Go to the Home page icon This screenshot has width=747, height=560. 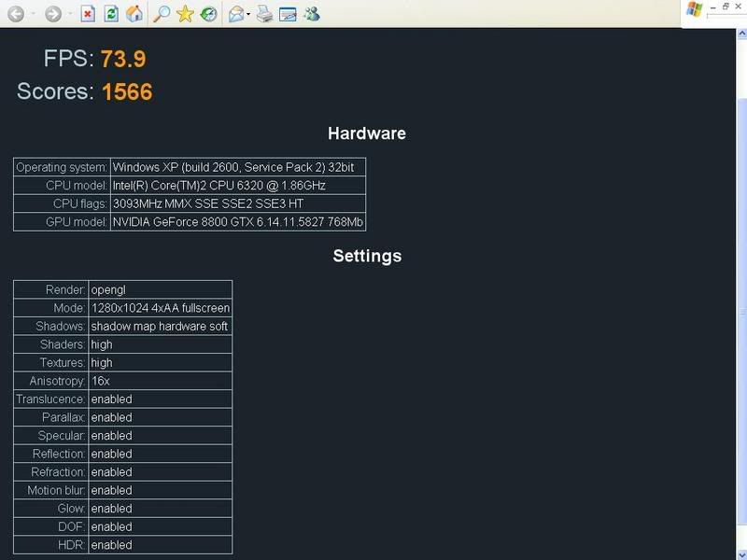134,14
